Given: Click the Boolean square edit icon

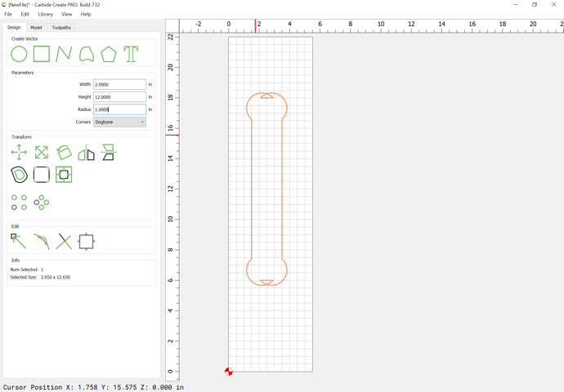Looking at the screenshot, I should coord(87,242).
